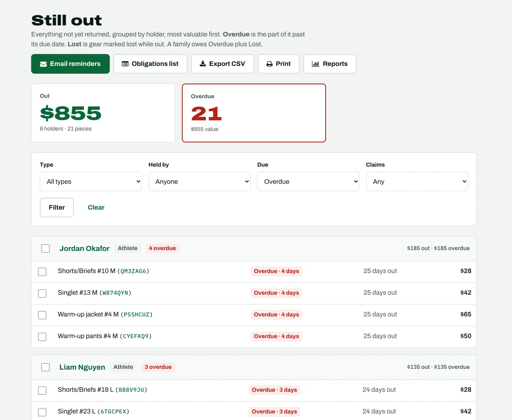Select all of Jordan Okafor's items checkbox
Screen dimensions: 512x420
(45, 249)
